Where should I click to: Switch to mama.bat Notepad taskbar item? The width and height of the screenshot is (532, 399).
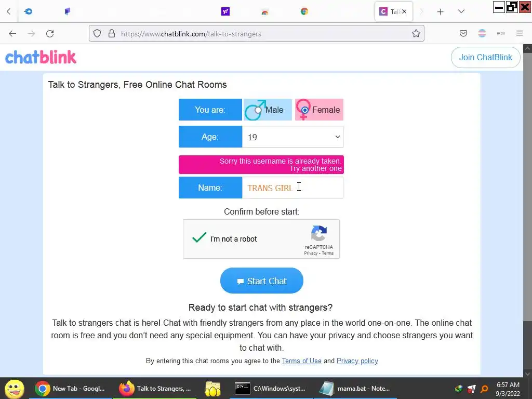pyautogui.click(x=355, y=389)
